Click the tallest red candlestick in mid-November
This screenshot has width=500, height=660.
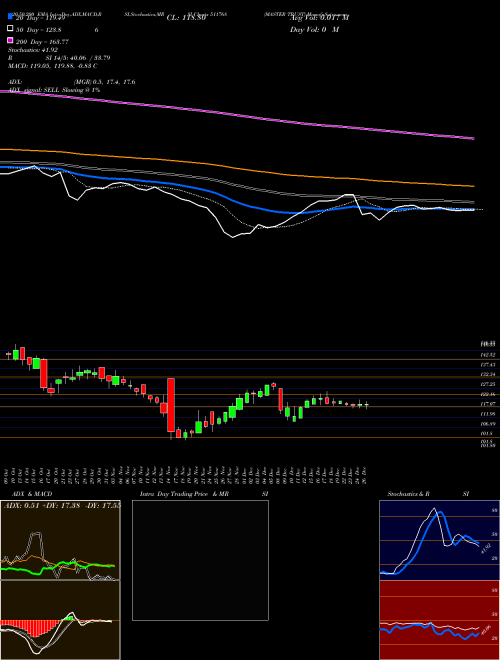171,405
